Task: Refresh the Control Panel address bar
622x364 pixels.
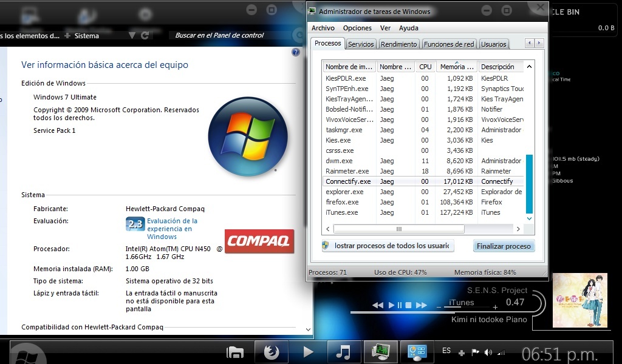Action: coord(145,36)
